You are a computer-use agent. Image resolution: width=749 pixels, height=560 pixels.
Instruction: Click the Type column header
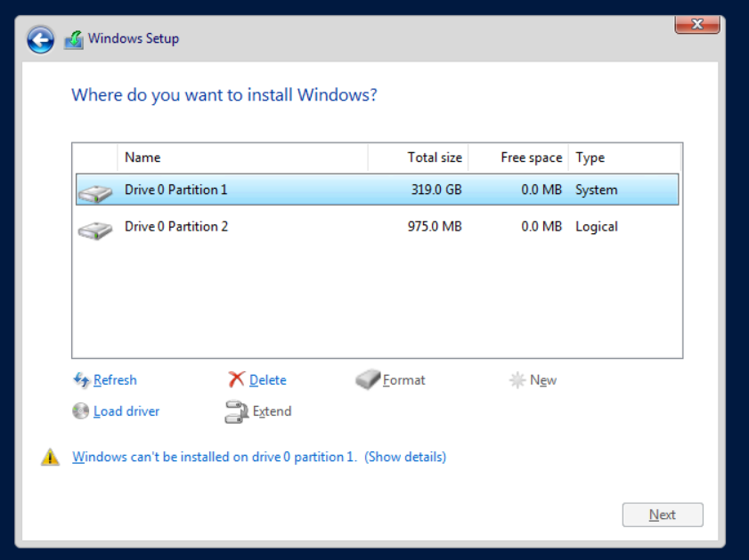(x=590, y=158)
